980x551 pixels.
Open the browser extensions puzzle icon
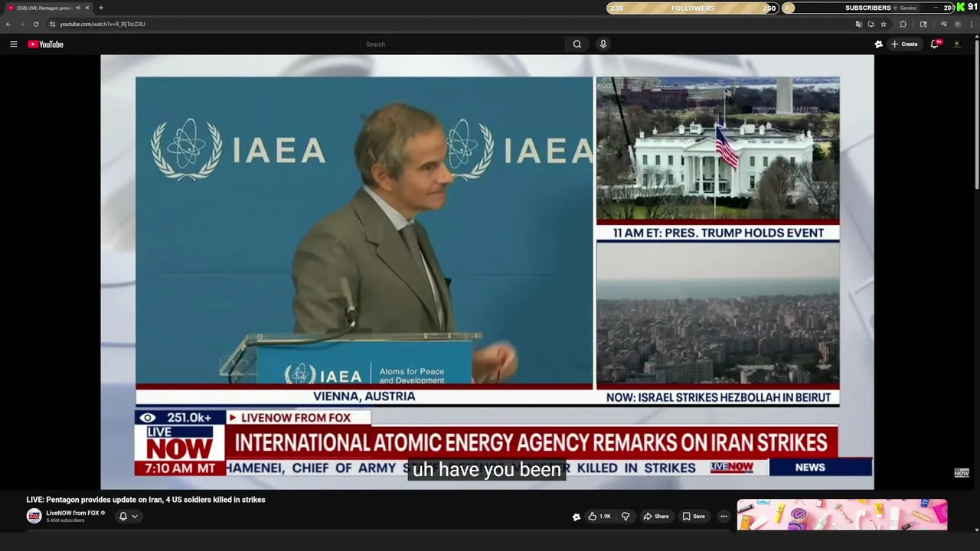[x=903, y=24]
